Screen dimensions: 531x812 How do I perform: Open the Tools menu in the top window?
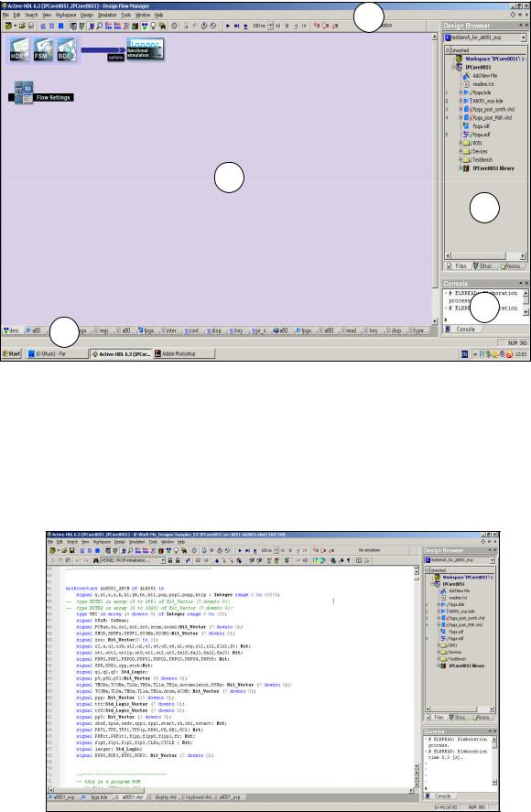tap(126, 15)
